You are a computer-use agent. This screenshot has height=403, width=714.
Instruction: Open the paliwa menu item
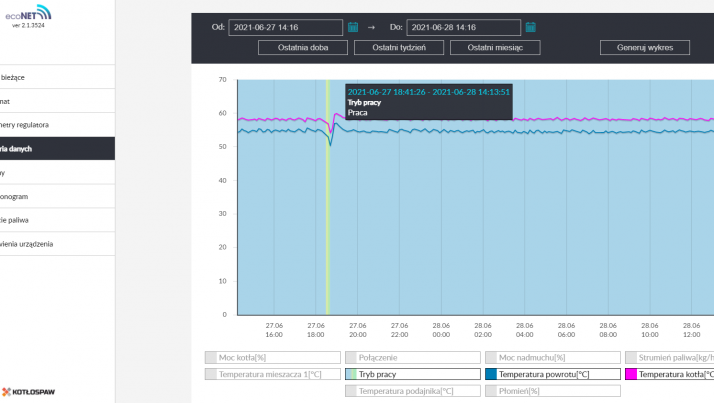tap(57, 220)
